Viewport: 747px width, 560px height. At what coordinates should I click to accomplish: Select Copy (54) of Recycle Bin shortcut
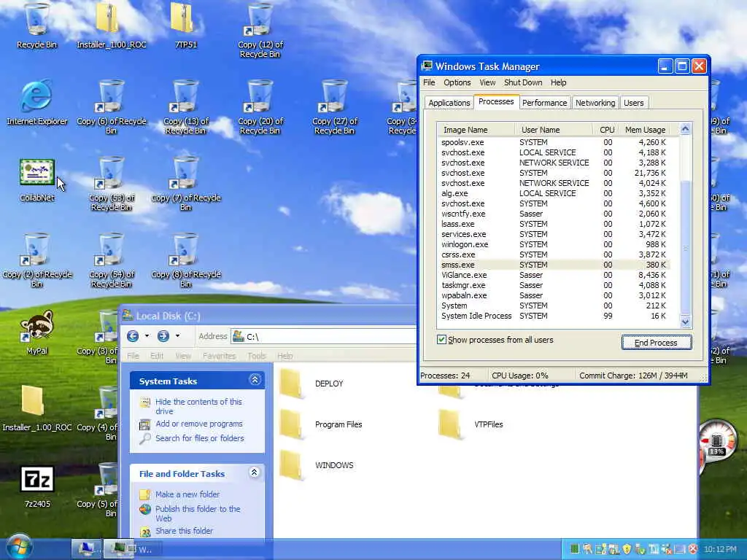[x=111, y=260]
